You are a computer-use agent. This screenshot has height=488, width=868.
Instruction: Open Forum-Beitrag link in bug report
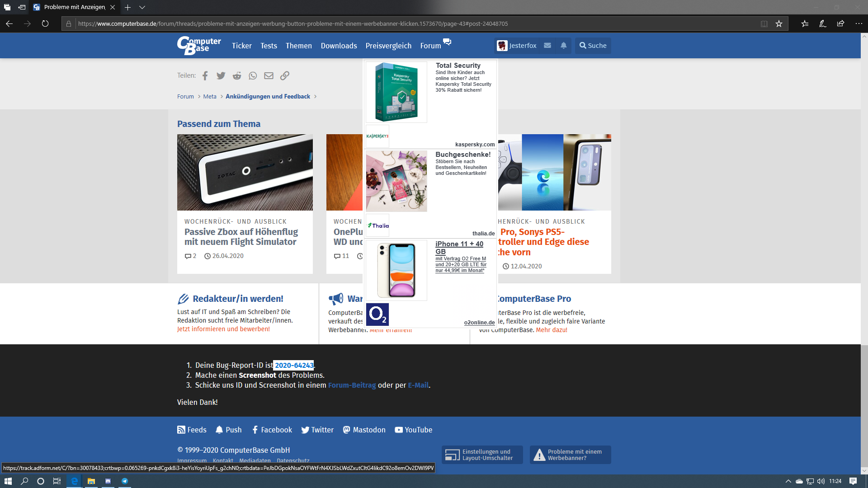(x=352, y=385)
